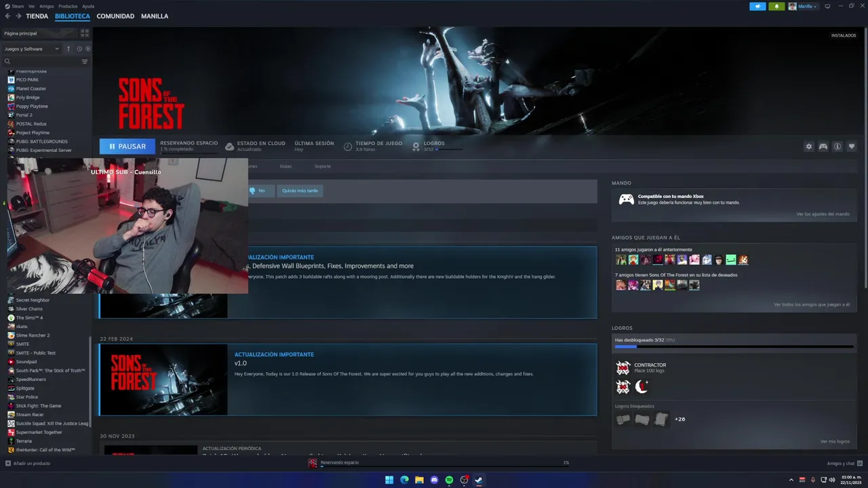Viewport: 868px width, 488px height.
Task: Click the Steam icon in taskbar
Action: click(479, 480)
